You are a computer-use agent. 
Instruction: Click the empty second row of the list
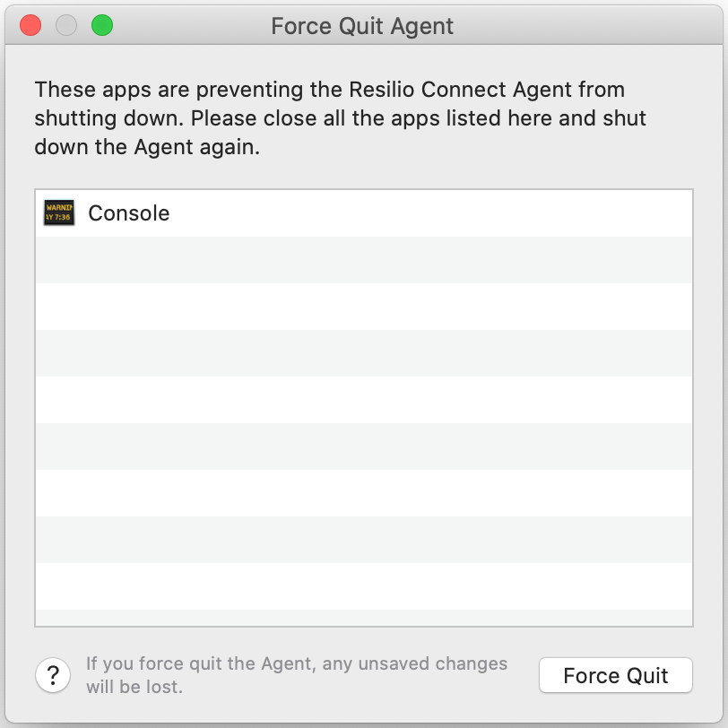click(x=359, y=260)
